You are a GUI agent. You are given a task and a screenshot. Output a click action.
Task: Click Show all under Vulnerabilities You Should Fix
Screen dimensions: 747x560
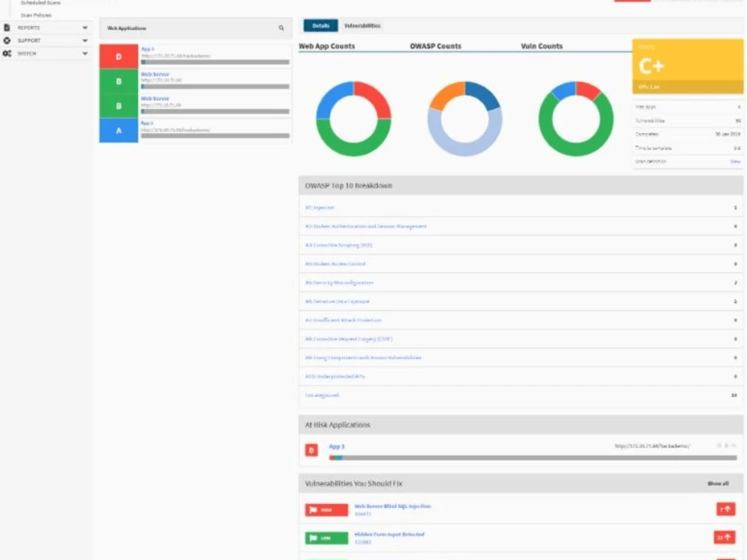tap(717, 483)
